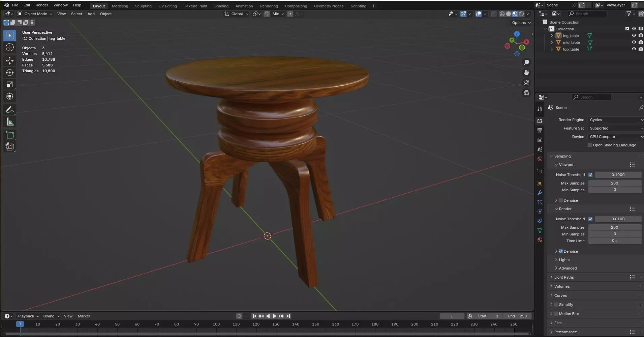Open the File menu
This screenshot has height=337, width=644.
15,5
